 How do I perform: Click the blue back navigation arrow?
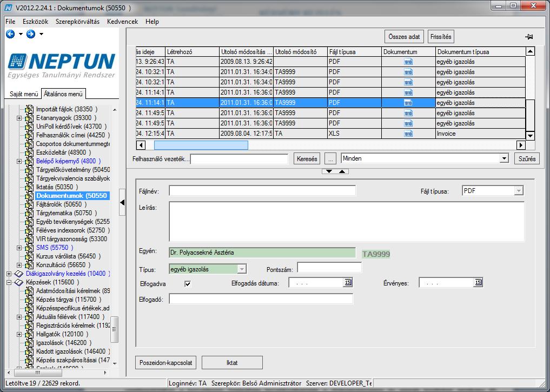(x=10, y=34)
